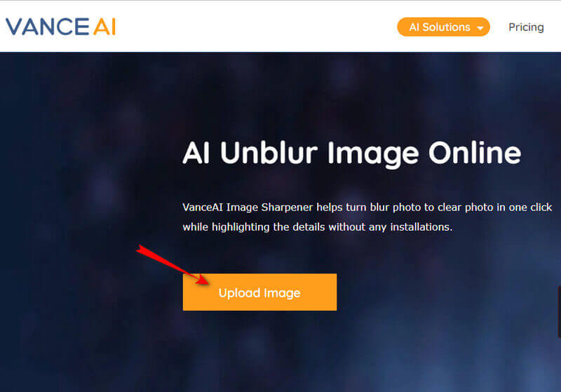Click the orange "AI" part of logo
The image size is (561, 392).
[x=104, y=27]
